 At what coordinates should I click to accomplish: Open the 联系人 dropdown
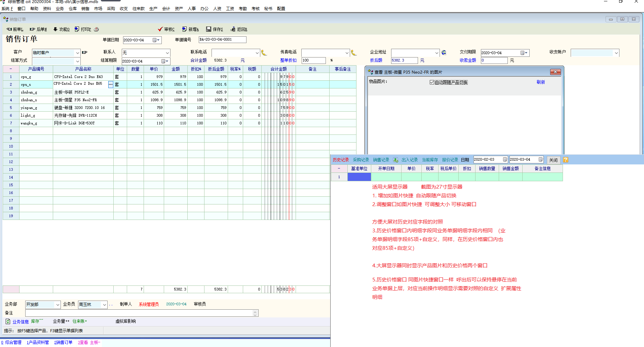tap(167, 53)
